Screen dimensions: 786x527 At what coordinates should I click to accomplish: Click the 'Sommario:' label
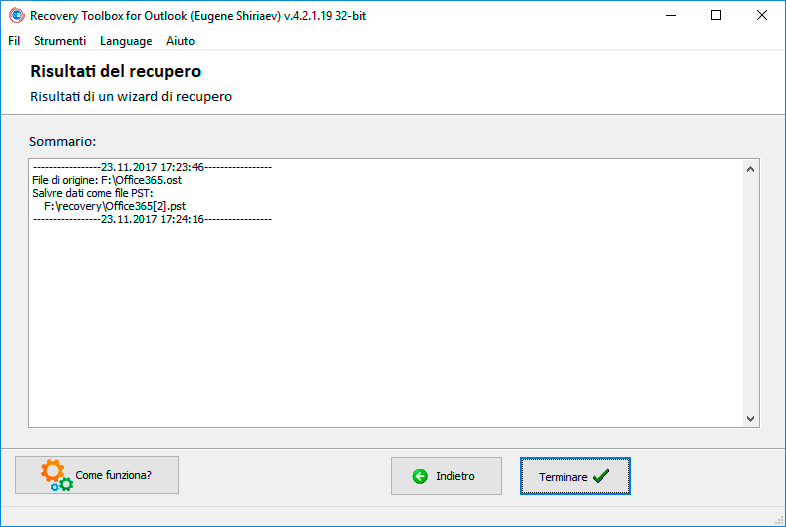point(62,141)
